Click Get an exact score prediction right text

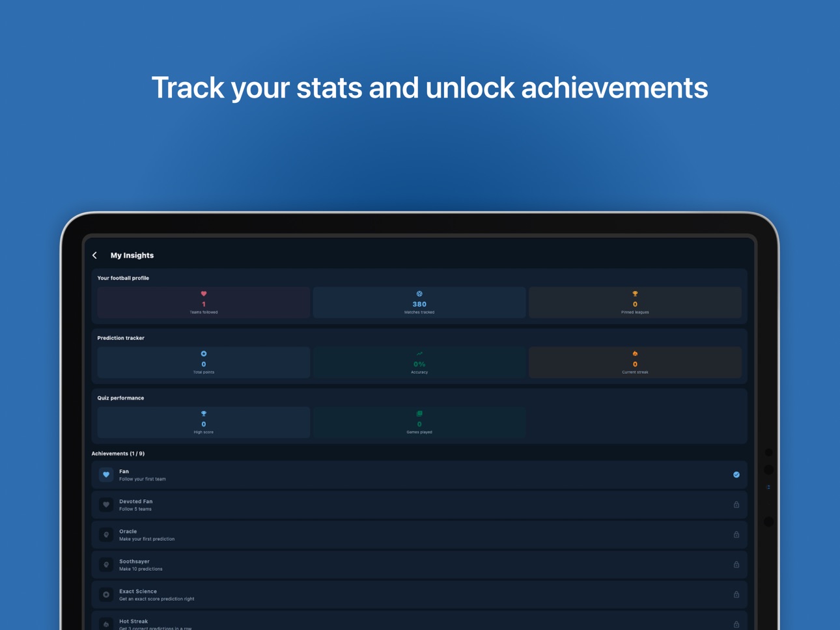(156, 599)
